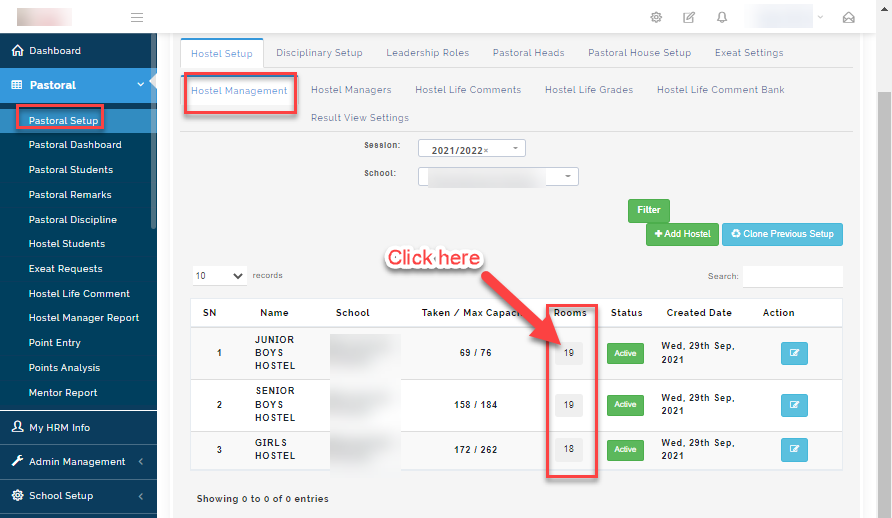
Task: Switch to Disciplinary Setup tab
Action: (319, 53)
